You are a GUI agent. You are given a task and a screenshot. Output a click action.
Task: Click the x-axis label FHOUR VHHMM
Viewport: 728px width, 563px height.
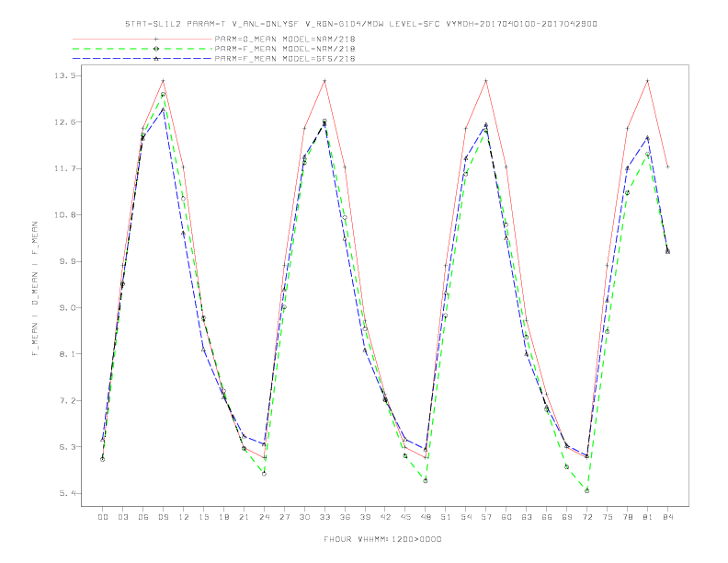coord(382,539)
